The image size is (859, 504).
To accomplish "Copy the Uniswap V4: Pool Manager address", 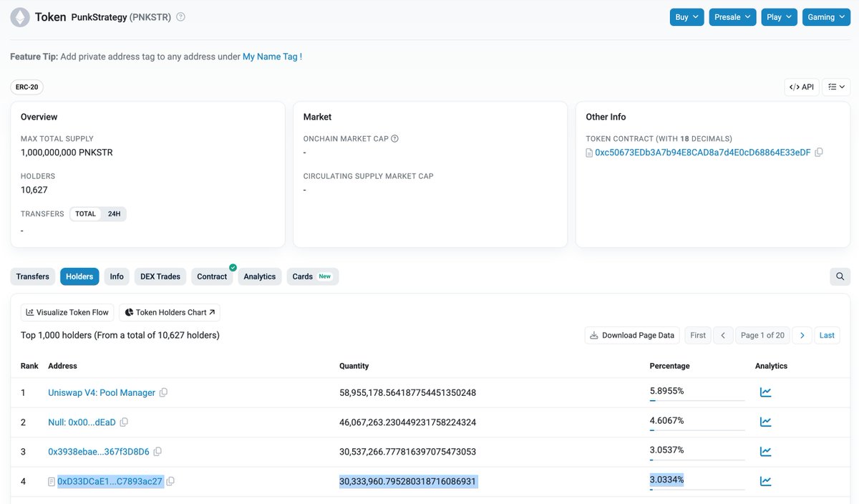I will click(164, 393).
